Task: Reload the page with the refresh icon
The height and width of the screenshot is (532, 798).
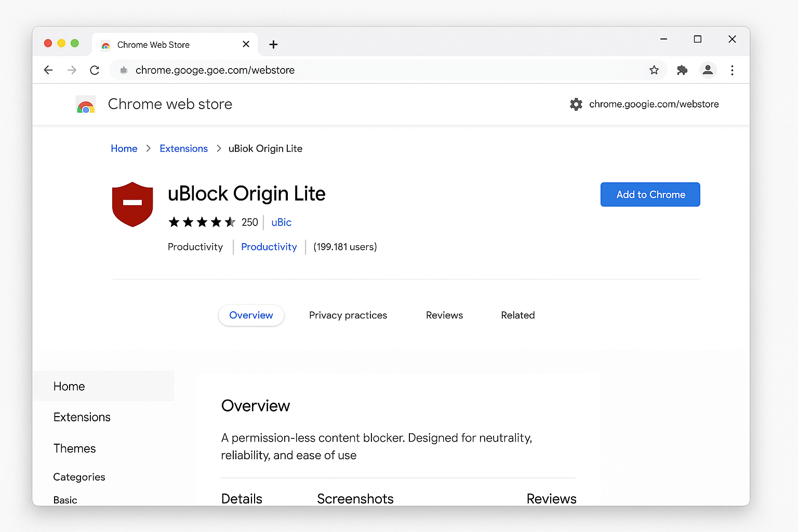Action: pyautogui.click(x=95, y=70)
